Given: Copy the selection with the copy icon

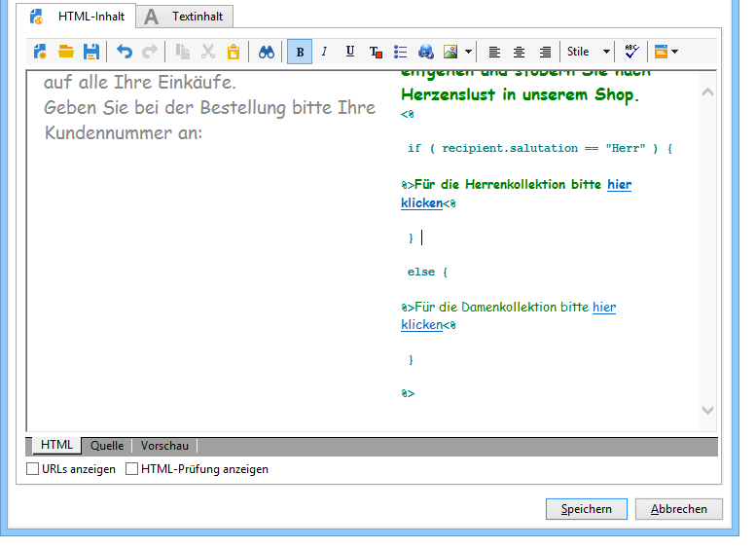Looking at the screenshot, I should coord(182,52).
